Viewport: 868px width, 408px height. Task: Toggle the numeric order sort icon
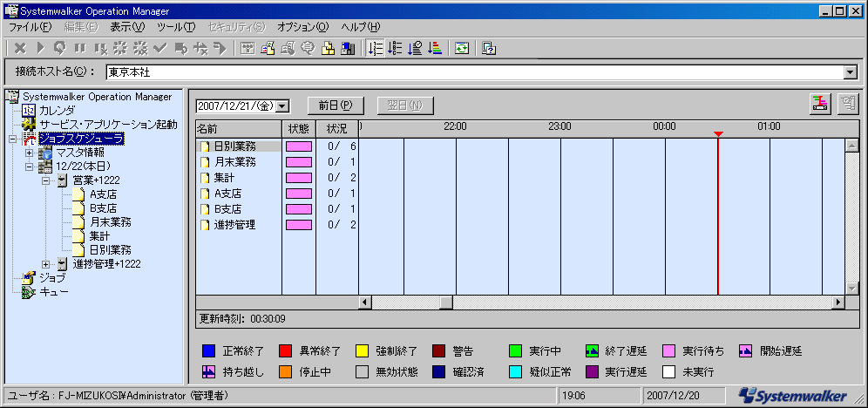(x=376, y=49)
